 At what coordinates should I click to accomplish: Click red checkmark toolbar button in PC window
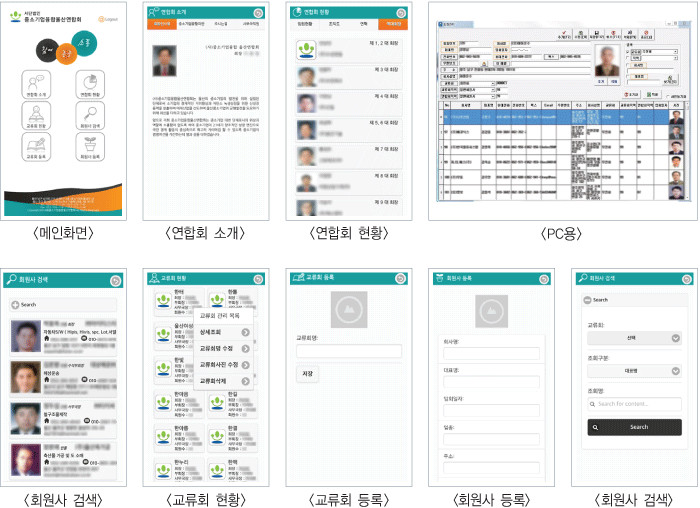(x=564, y=35)
